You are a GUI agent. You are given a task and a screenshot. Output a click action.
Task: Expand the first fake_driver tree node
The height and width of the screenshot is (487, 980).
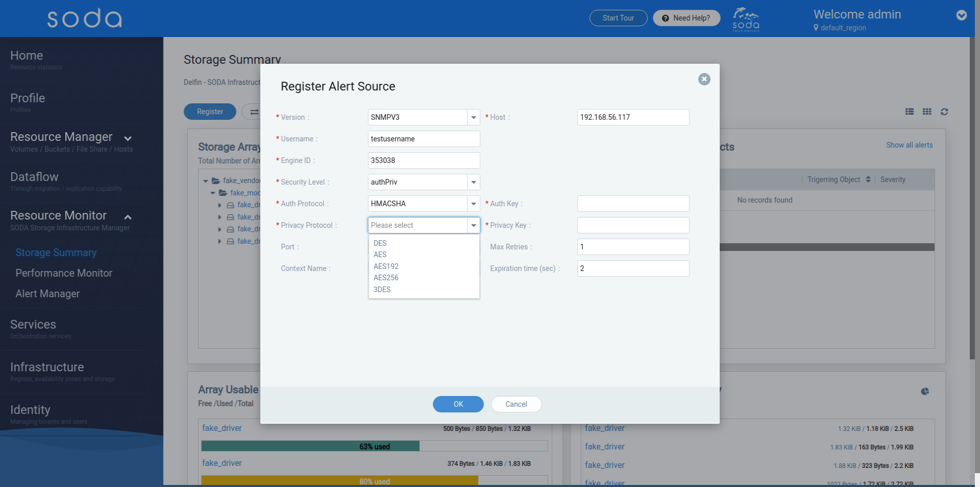[x=220, y=205]
